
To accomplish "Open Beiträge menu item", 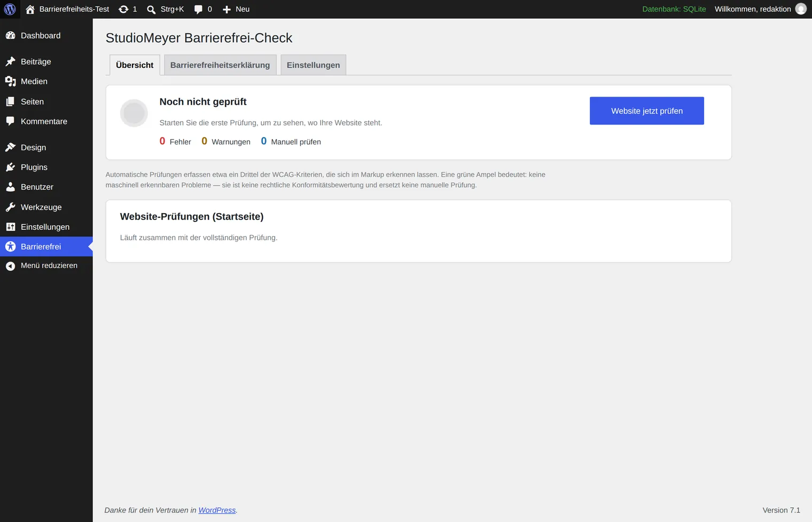I will pos(46,61).
